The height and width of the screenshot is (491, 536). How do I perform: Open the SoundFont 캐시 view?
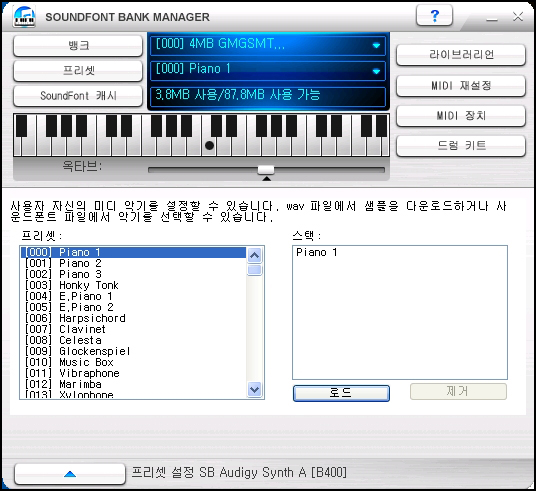point(78,96)
